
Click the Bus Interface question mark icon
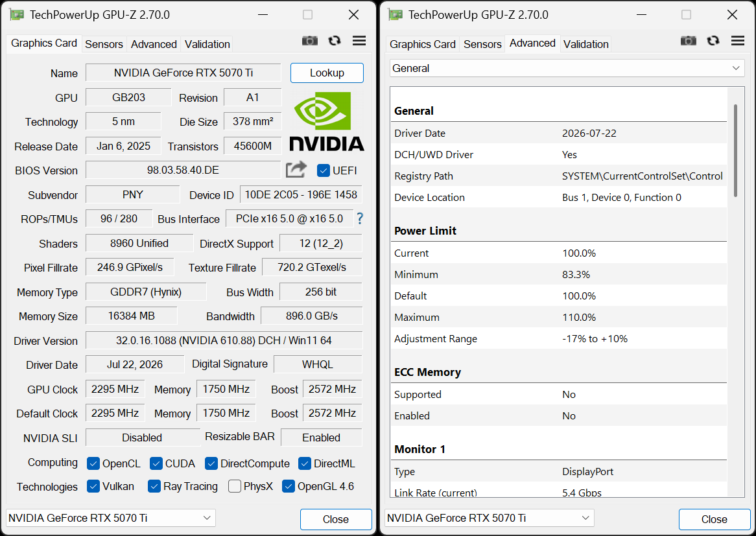tap(360, 219)
